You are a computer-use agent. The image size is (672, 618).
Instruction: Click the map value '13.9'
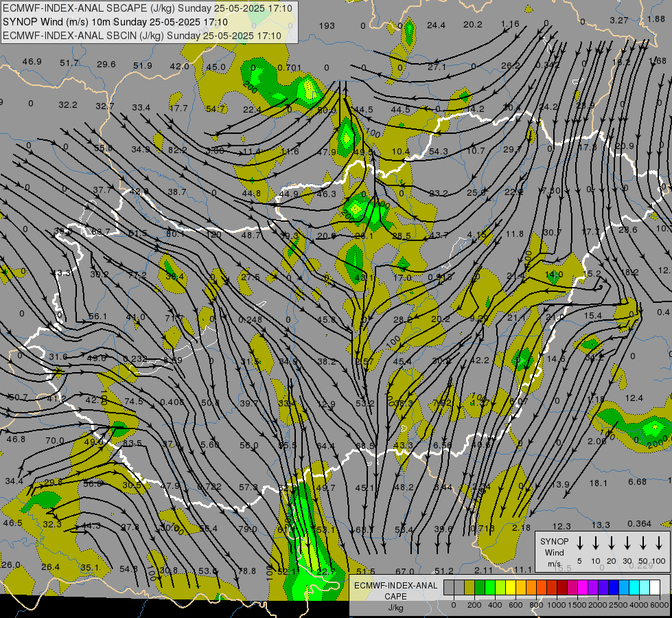tap(559, 485)
